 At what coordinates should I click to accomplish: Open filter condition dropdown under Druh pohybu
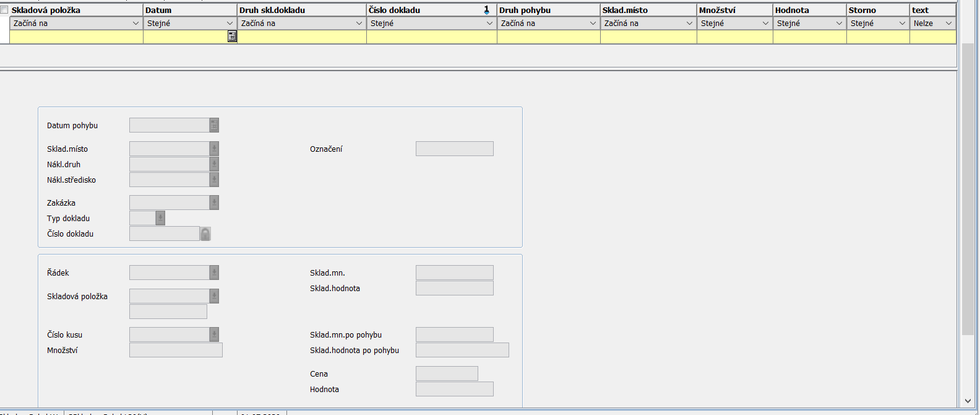click(592, 24)
